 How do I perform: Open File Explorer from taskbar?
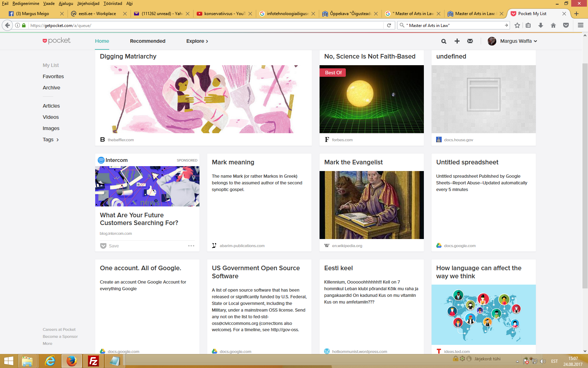(27, 361)
